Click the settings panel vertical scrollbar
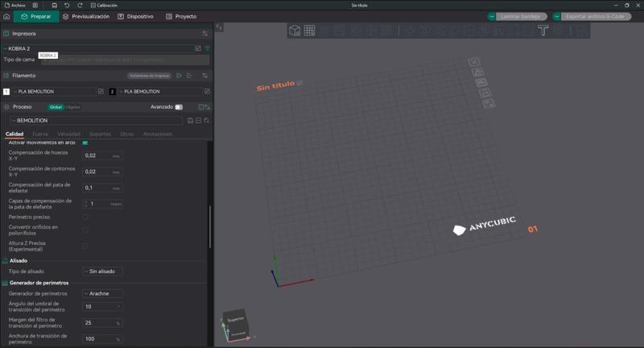 pyautogui.click(x=210, y=227)
